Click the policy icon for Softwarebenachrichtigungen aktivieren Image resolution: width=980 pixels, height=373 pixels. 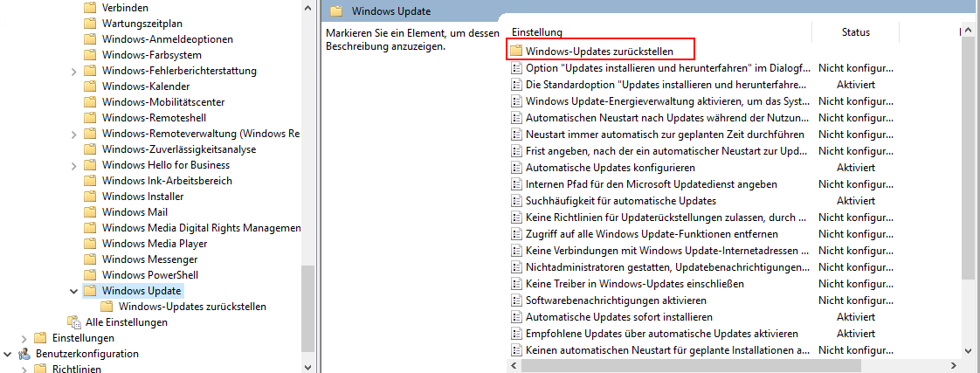[x=516, y=300]
